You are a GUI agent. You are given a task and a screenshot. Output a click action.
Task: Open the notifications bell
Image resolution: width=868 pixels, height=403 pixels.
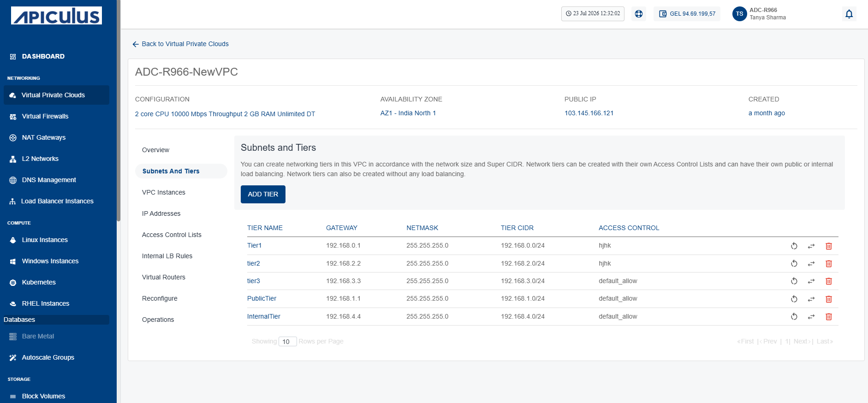(x=849, y=14)
